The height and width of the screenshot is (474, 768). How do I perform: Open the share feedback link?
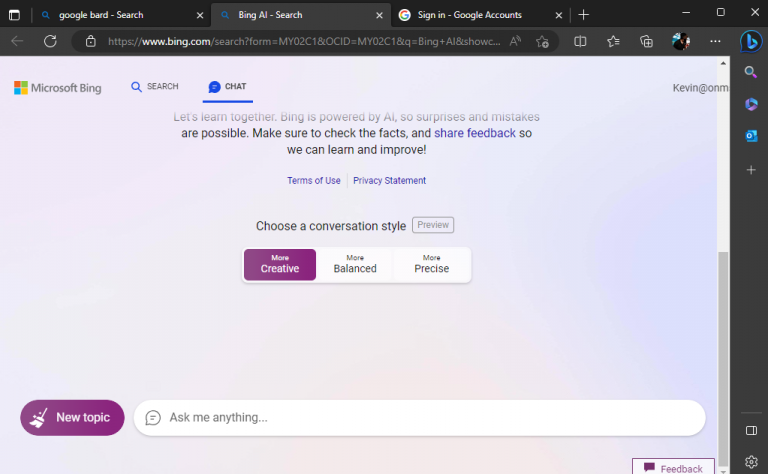pyautogui.click(x=475, y=133)
